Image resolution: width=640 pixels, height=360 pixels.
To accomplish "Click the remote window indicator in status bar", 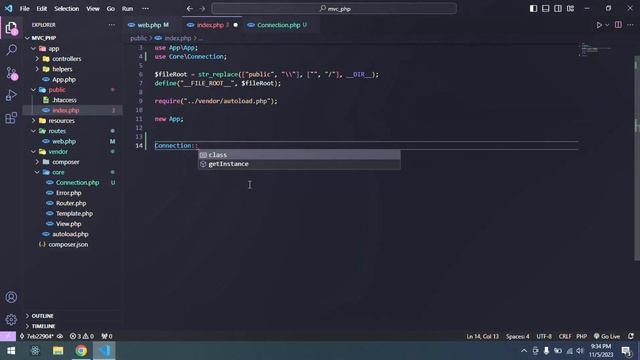I will (8, 336).
